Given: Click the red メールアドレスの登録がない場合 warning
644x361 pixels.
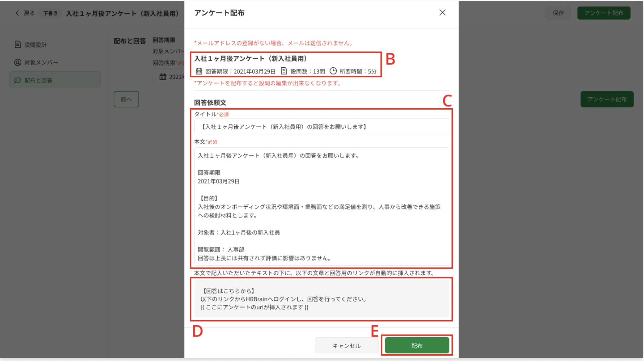Looking at the screenshot, I should pos(273,43).
